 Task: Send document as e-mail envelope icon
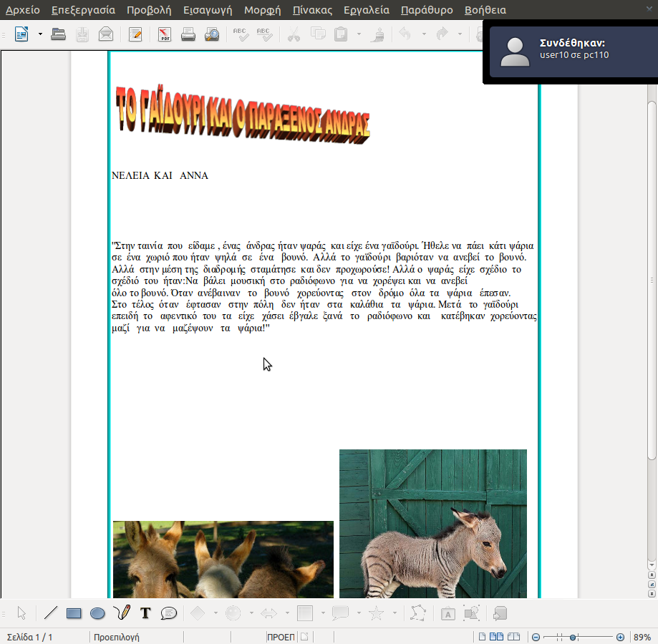coord(106,34)
